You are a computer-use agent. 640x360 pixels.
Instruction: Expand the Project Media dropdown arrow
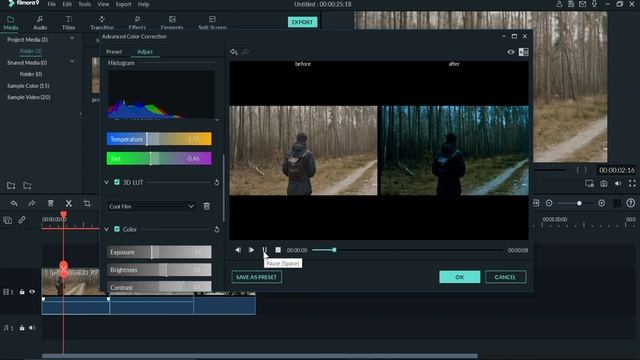[72, 39]
